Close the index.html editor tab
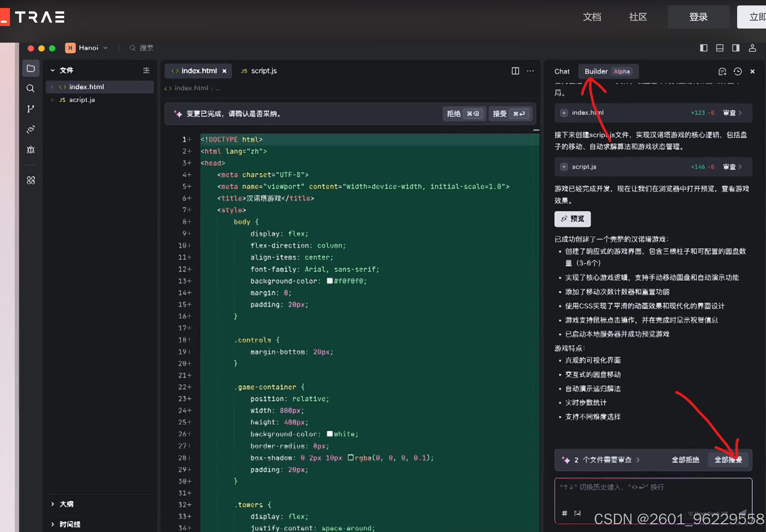The width and height of the screenshot is (766, 532). point(224,71)
